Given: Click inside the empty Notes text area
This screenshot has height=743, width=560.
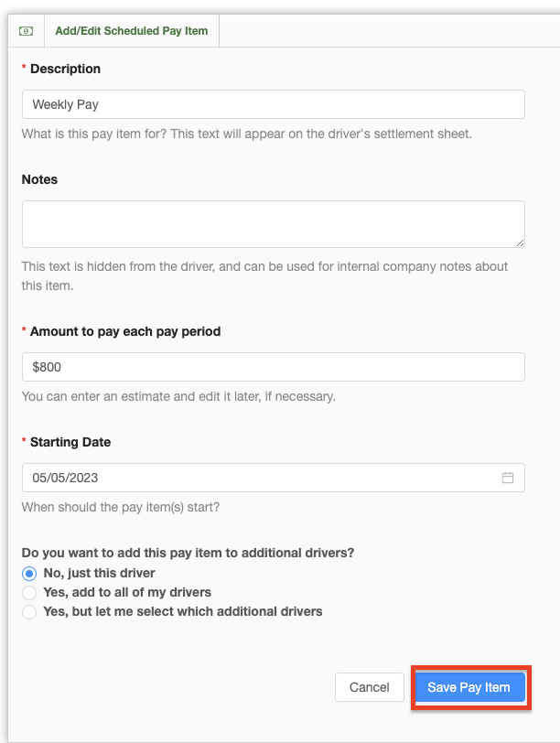Looking at the screenshot, I should pyautogui.click(x=273, y=224).
